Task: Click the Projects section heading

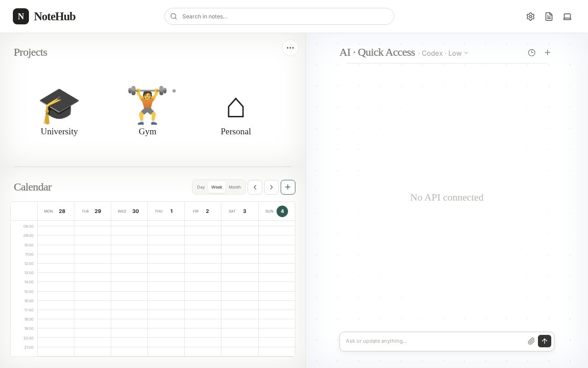Action: (x=30, y=52)
